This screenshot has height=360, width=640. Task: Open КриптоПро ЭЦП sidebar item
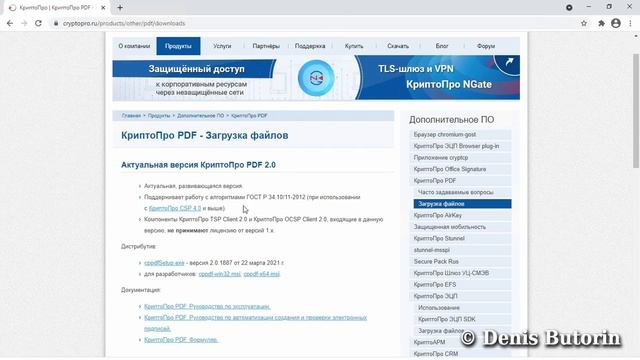(x=460, y=296)
